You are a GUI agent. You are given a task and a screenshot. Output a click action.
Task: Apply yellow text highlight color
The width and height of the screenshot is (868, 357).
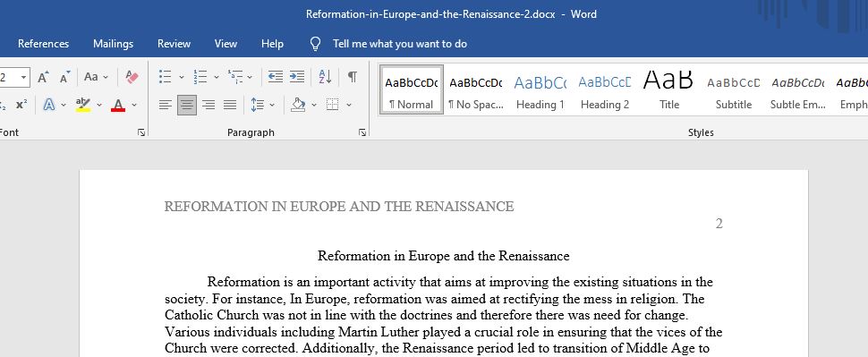[x=83, y=105]
